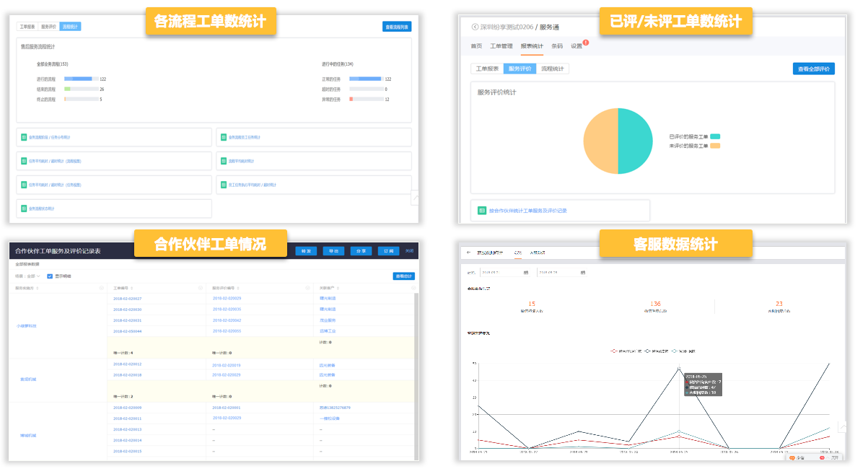Viewport: 868px width, 474px height.
Task: Click the green 结束的流程 progress bar showing 26
Action: [82, 89]
